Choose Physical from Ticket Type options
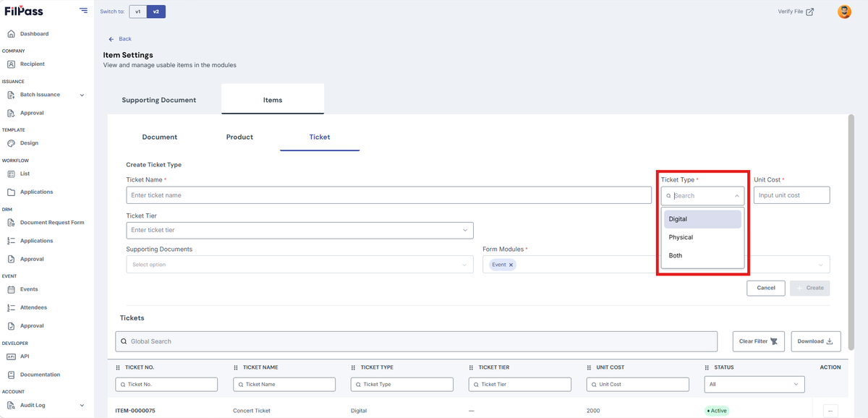The image size is (868, 418). (x=702, y=237)
